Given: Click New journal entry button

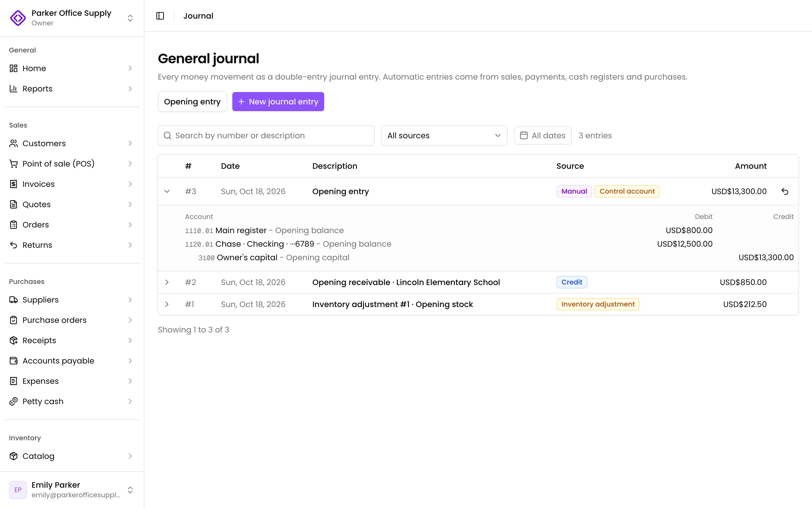Looking at the screenshot, I should [x=278, y=102].
